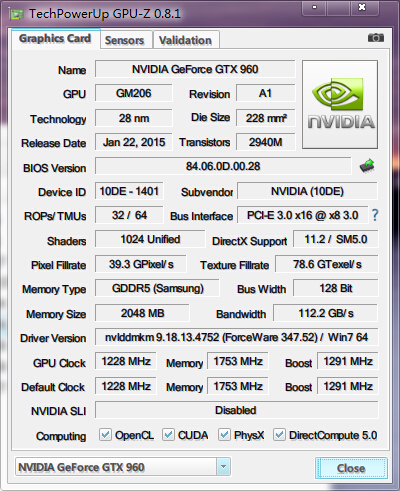Viewport: 400px width, 491px height.
Task: Click the "Computing" label
Action: point(61,436)
